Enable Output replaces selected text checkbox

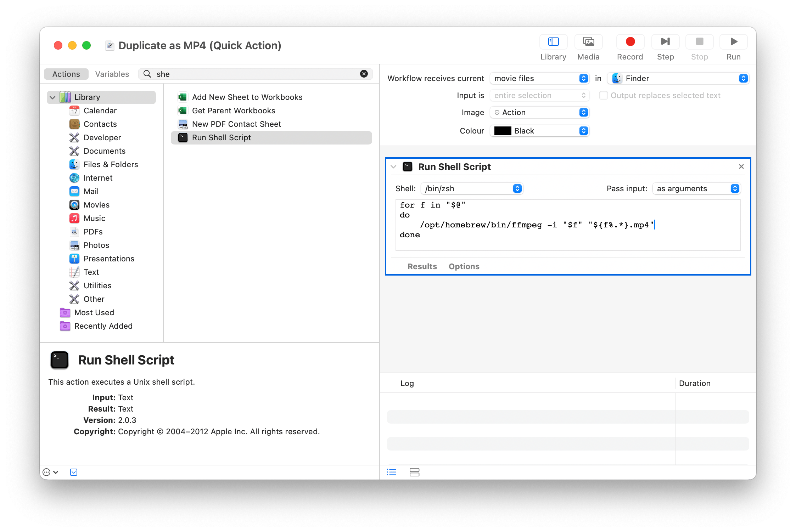(x=603, y=95)
